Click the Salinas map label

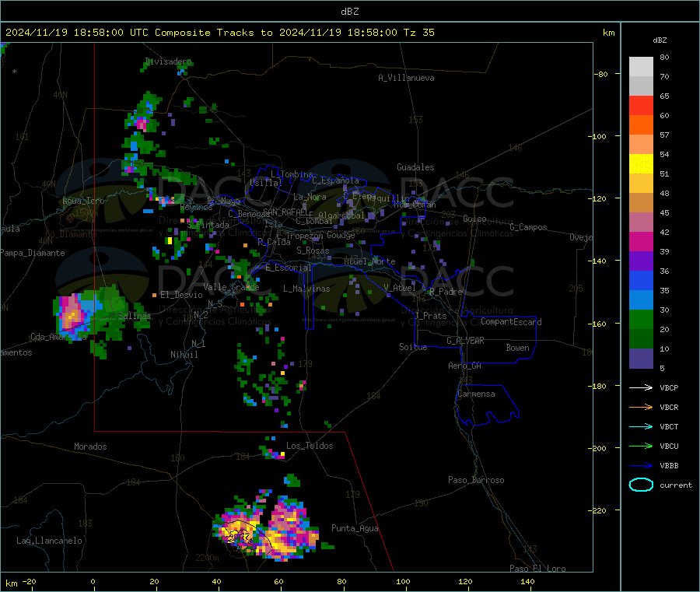(x=135, y=316)
